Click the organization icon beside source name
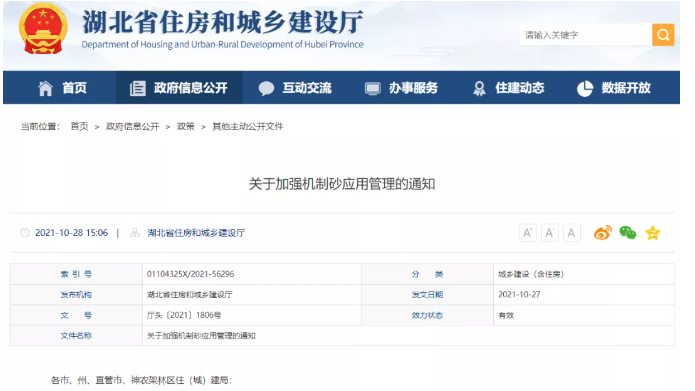 (135, 232)
